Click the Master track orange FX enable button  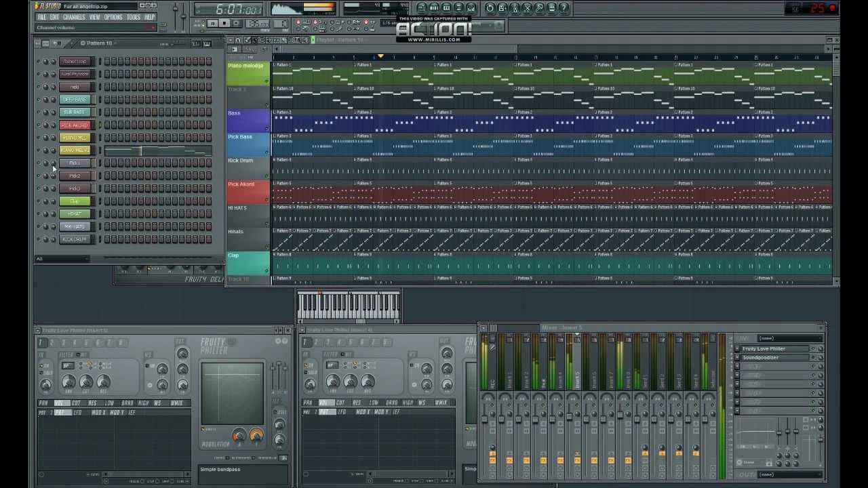(492, 460)
